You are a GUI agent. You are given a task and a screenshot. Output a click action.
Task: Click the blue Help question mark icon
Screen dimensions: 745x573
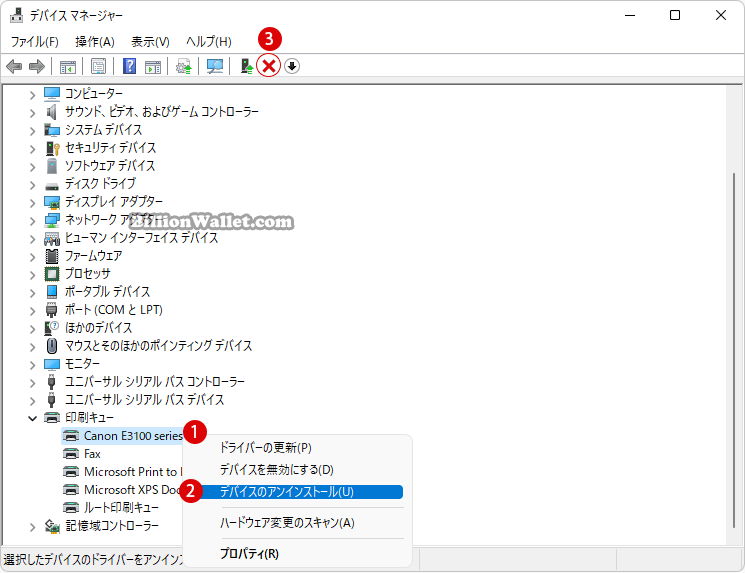[x=129, y=66]
